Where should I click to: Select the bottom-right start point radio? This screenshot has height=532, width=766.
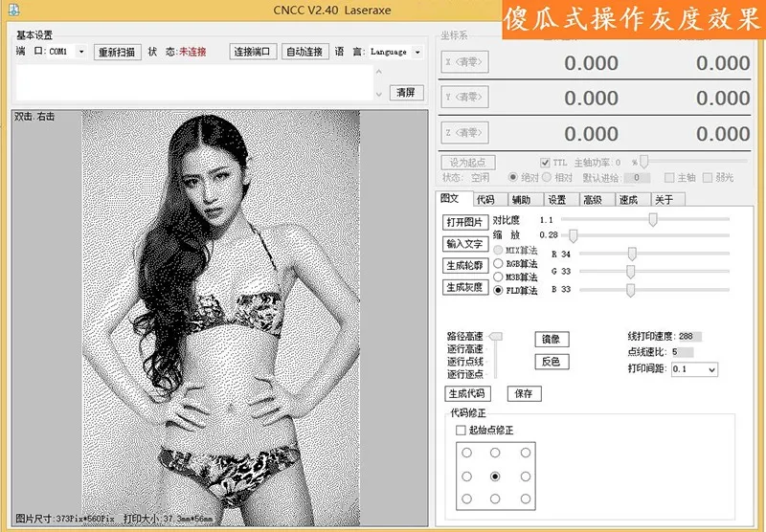click(526, 499)
